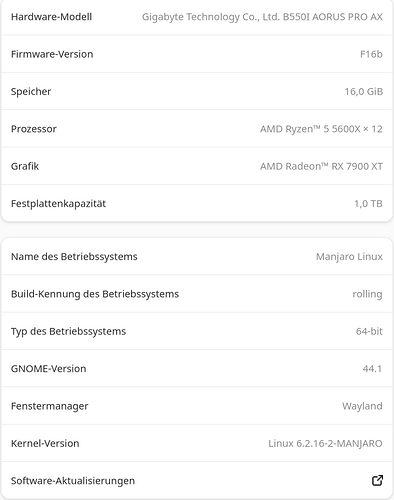Click the Fenstermanager Wayland value

click(x=362, y=406)
